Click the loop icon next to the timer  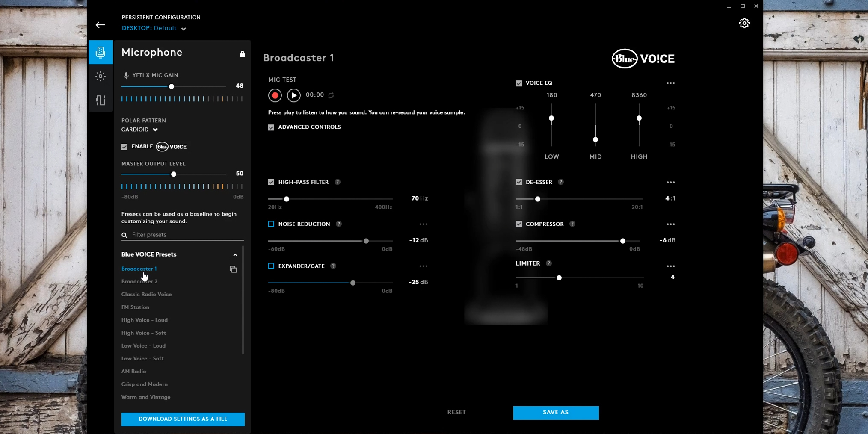click(331, 95)
